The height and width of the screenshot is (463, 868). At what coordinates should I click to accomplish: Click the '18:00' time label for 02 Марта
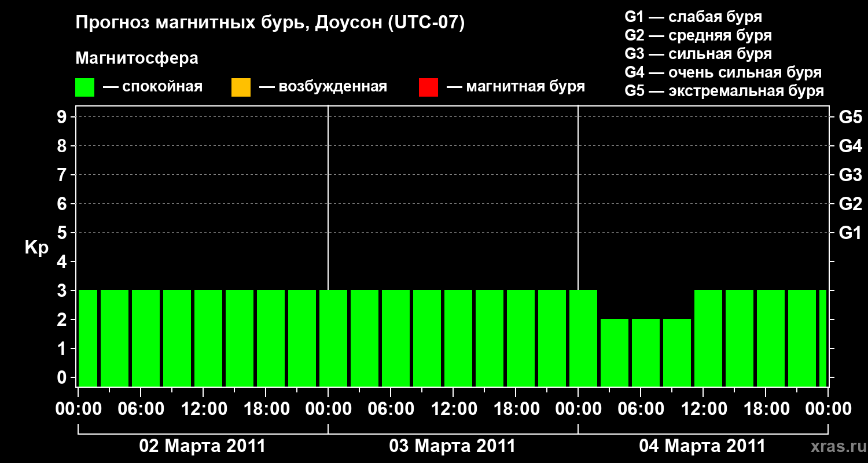(266, 409)
